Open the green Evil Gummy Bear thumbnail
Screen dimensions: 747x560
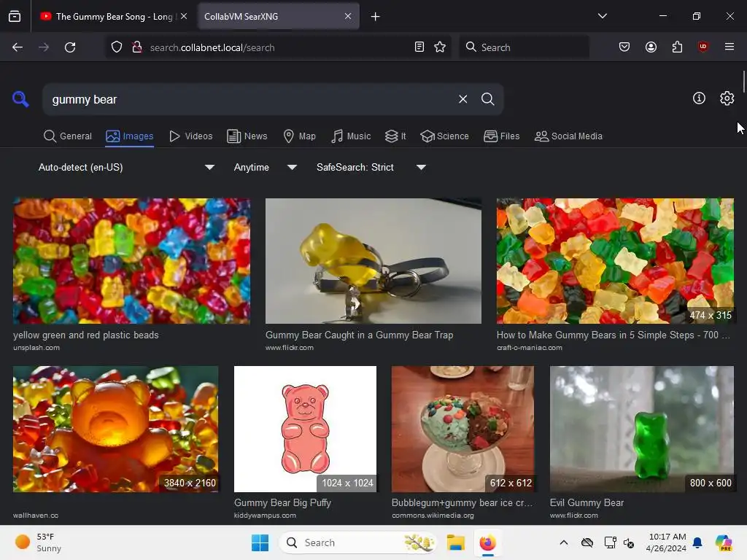[x=642, y=429]
